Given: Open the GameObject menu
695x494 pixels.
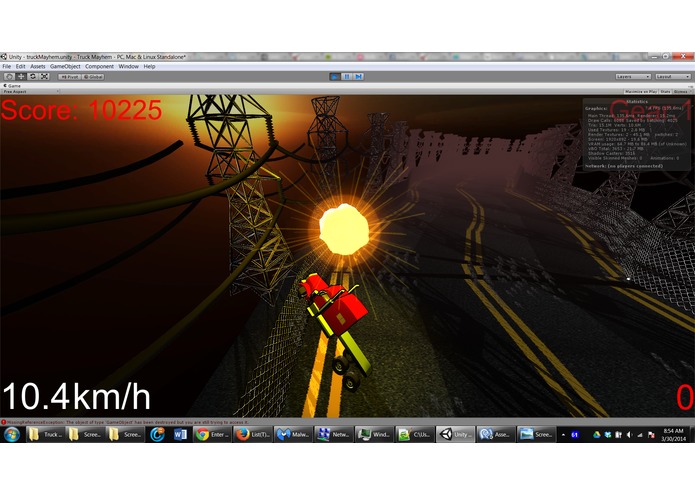Looking at the screenshot, I should coord(65,66).
